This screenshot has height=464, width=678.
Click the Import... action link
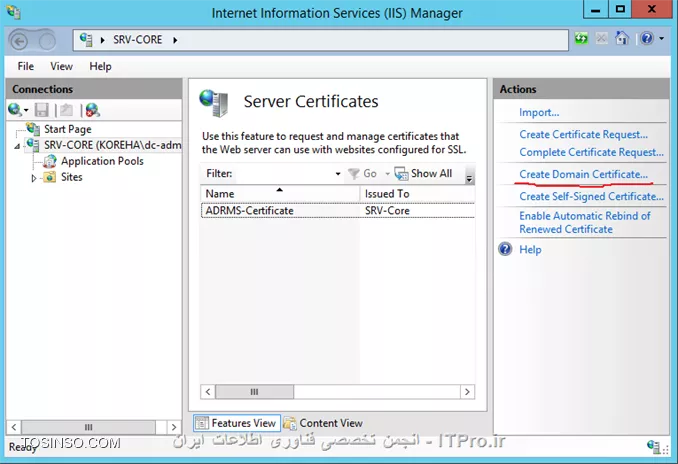(x=539, y=112)
